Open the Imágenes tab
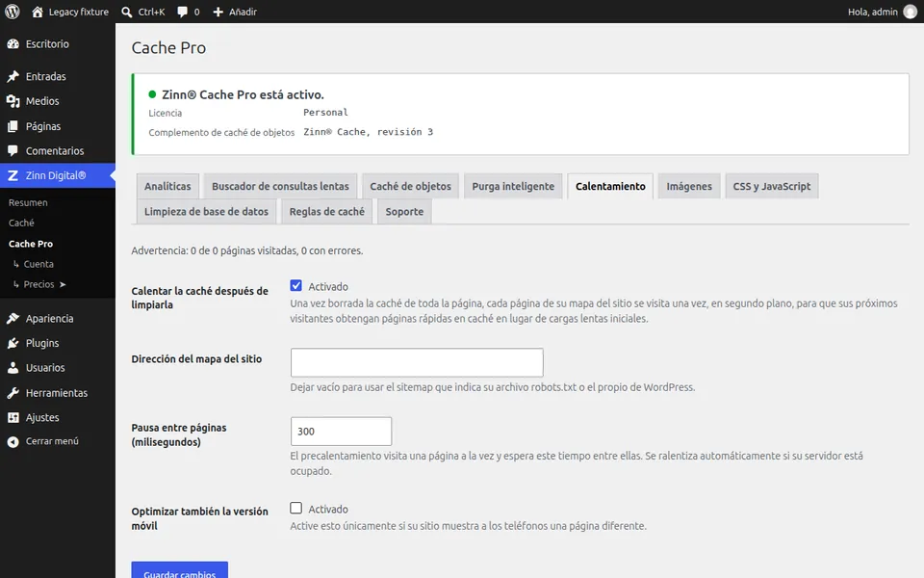The image size is (924, 578). coord(689,186)
